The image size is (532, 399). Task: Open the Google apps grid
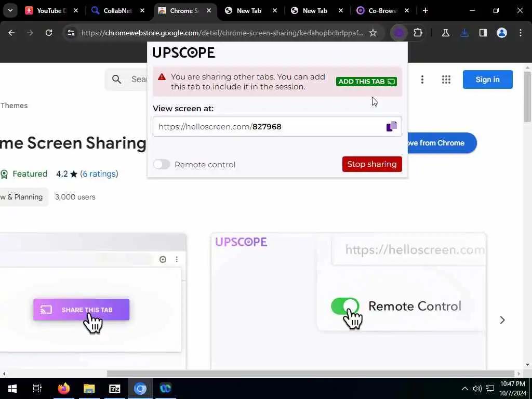(446, 79)
